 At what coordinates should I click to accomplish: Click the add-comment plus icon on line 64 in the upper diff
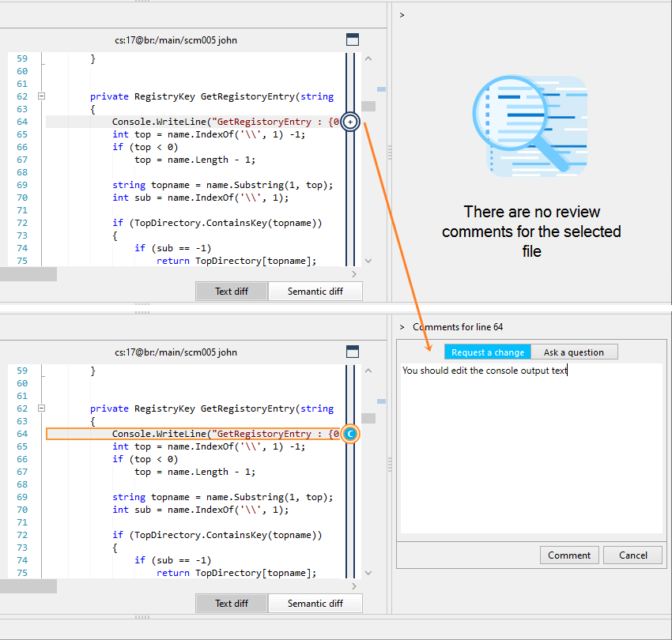pos(350,122)
